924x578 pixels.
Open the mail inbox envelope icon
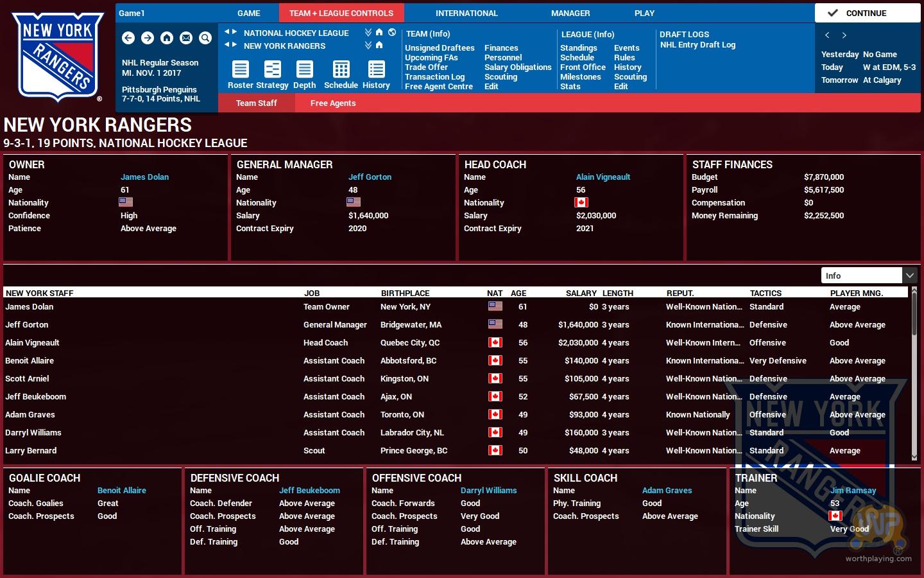(x=186, y=38)
